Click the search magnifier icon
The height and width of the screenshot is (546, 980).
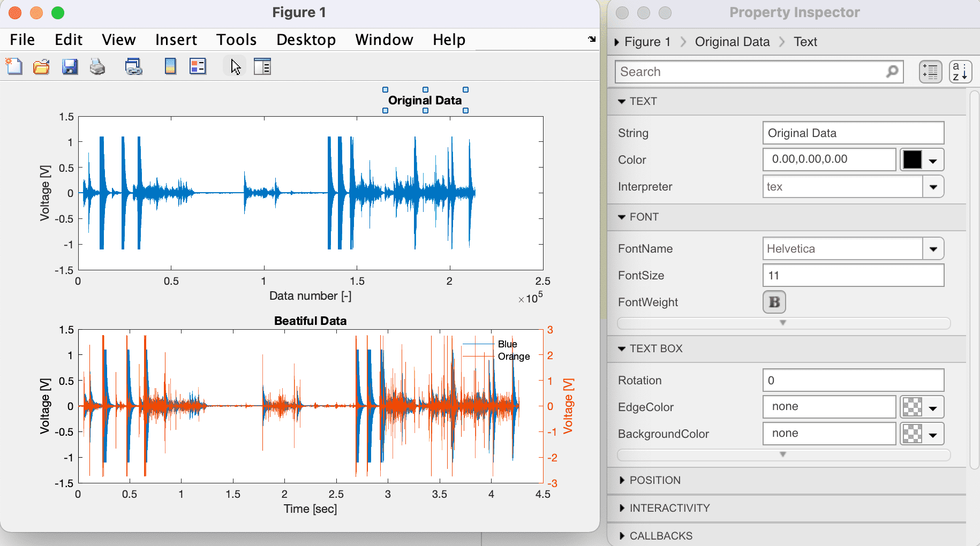coord(892,71)
